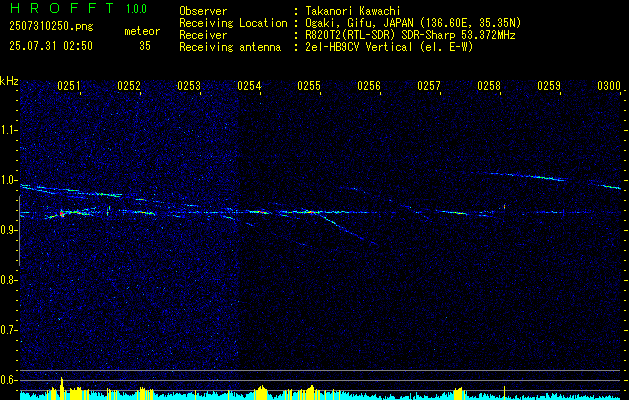Click the 0257 time marker
The image size is (629, 400).
[x=429, y=86]
